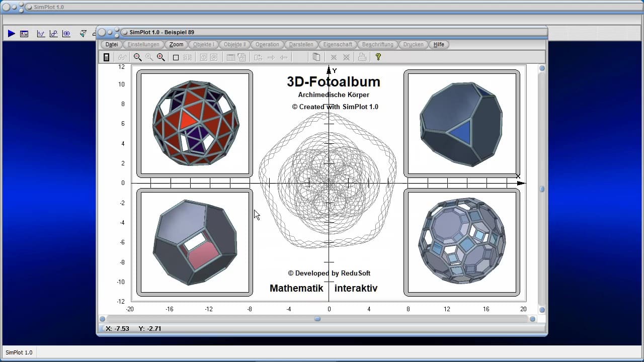Viewport: 644px width, 362px height.
Task: Click the X: -7.53 status bar readout
Action: (117, 328)
